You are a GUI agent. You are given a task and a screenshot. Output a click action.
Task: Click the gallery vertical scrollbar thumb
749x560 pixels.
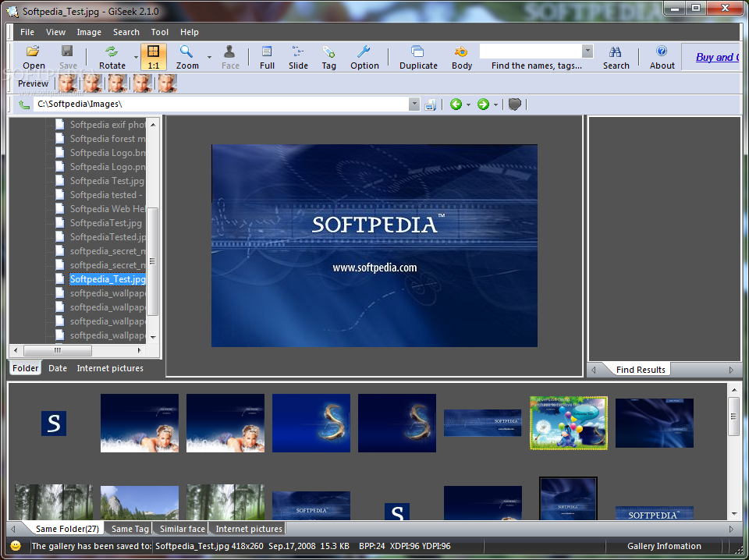734,416
